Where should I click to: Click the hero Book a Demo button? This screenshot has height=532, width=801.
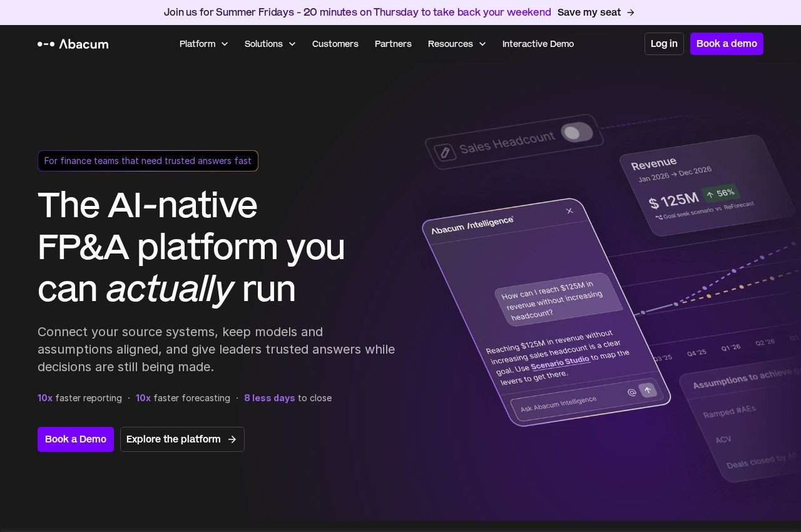(76, 439)
